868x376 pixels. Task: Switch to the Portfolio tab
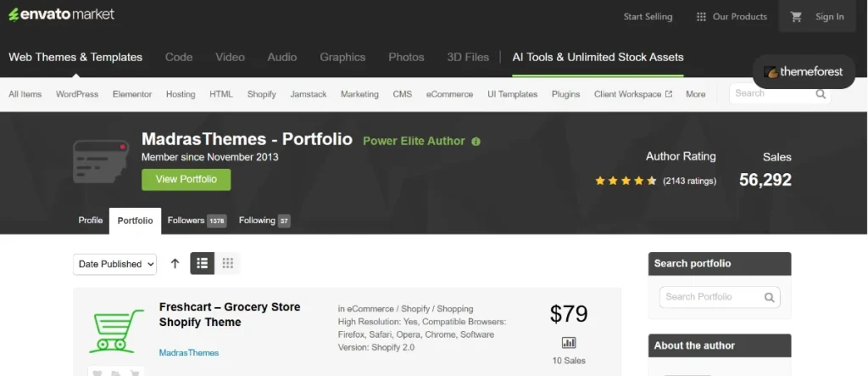(x=135, y=222)
